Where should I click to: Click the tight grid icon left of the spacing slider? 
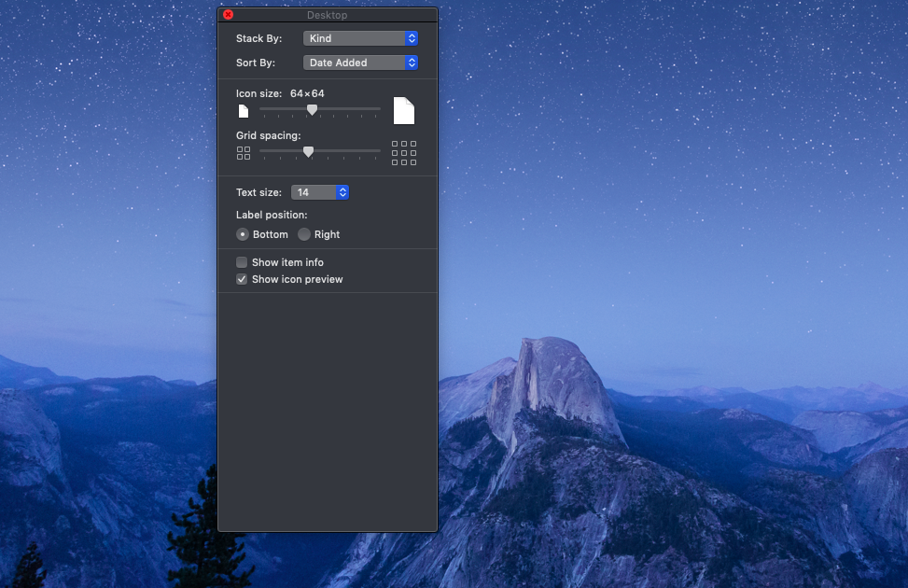tap(244, 152)
